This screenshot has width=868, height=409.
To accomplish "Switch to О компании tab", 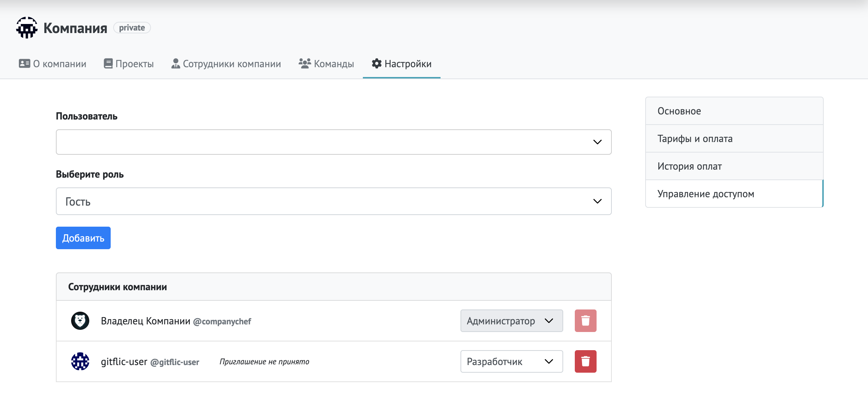I will [53, 64].
